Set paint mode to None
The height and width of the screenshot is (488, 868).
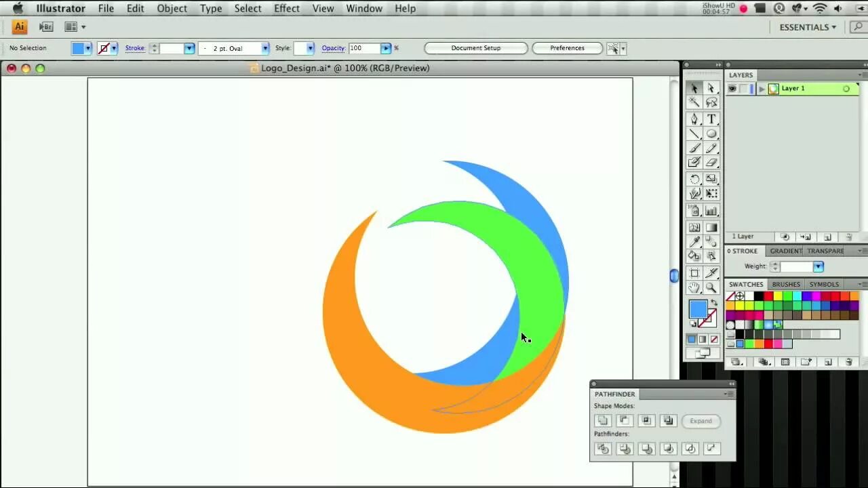pos(714,340)
